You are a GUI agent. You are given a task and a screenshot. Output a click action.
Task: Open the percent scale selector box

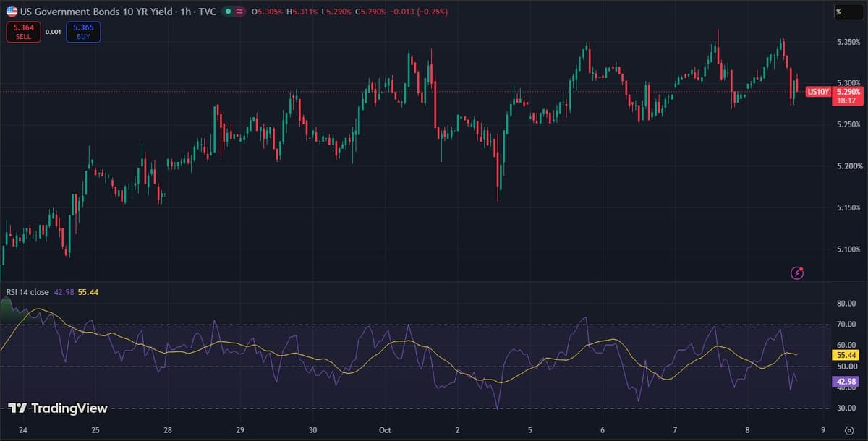tap(848, 12)
